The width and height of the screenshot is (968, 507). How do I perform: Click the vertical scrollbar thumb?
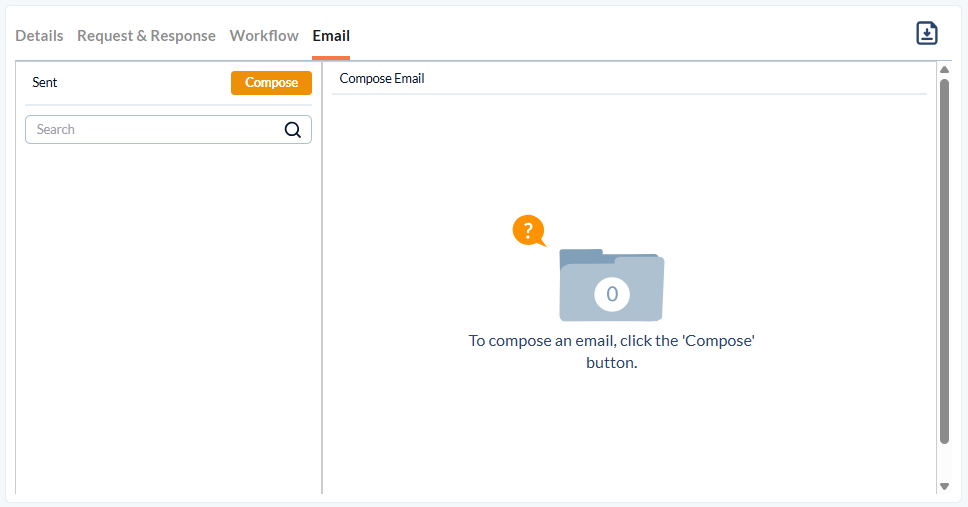[x=944, y=261]
